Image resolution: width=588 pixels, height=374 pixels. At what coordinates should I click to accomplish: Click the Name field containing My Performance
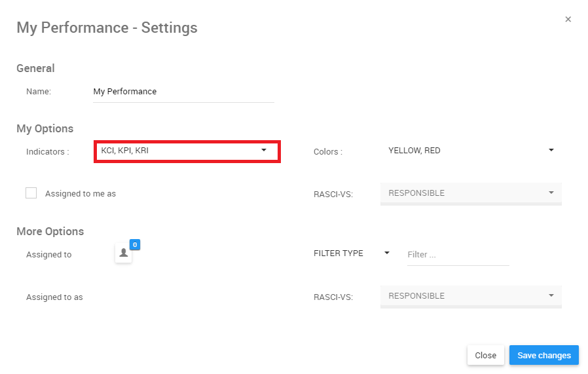click(x=183, y=92)
